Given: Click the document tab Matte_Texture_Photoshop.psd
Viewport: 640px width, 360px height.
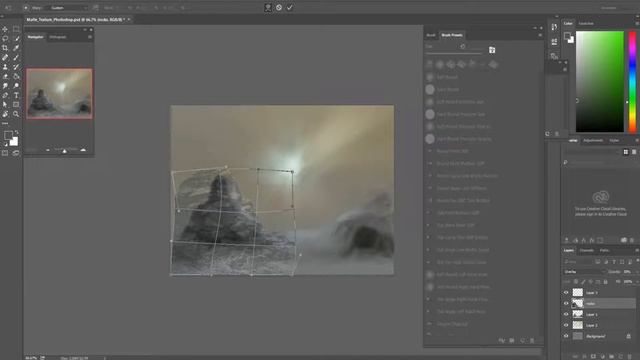Looking at the screenshot, I should pos(76,19).
